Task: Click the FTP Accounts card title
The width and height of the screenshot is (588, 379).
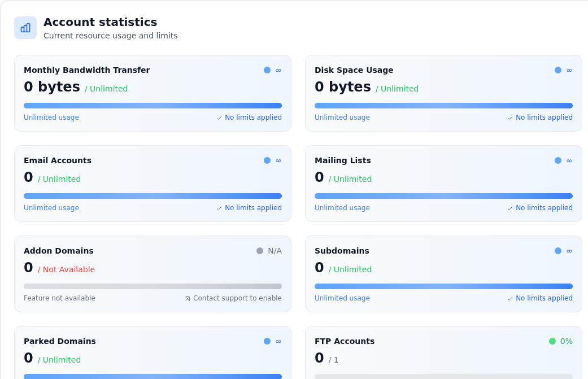Action: (345, 341)
